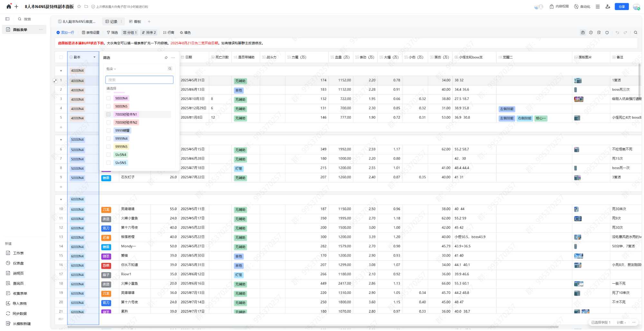Screen dimensions: 644x331
Task: Star this document as favorite
Action: pyautogui.click(x=79, y=6)
